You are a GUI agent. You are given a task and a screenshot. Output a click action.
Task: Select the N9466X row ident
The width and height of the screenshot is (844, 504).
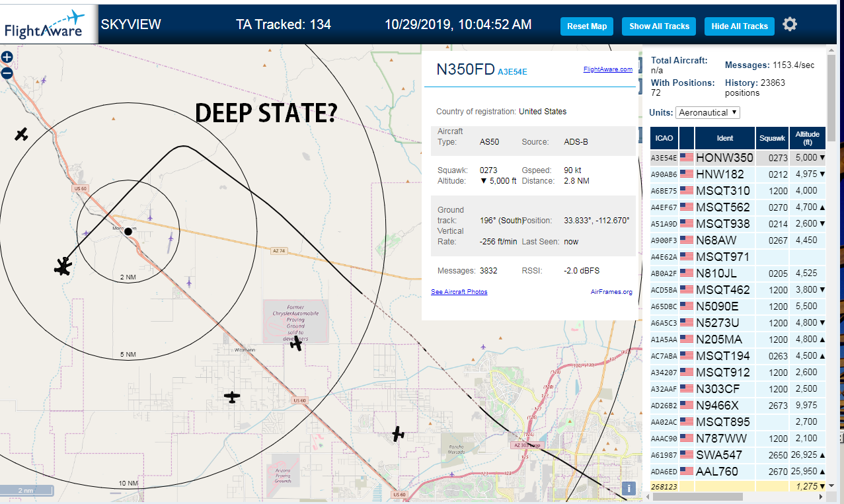pos(724,406)
